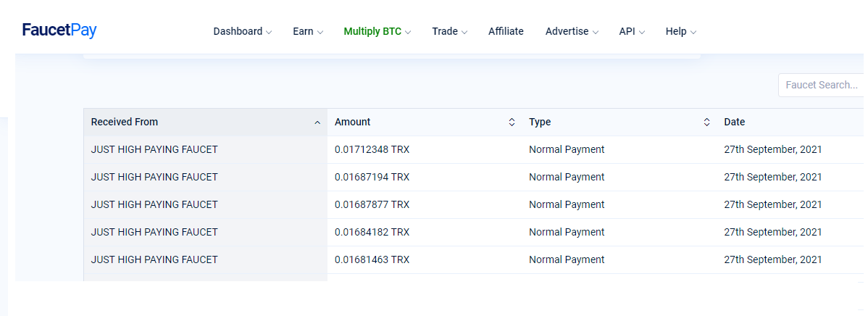Go to the Affiliate page
The width and height of the screenshot is (868, 316).
pyautogui.click(x=506, y=32)
